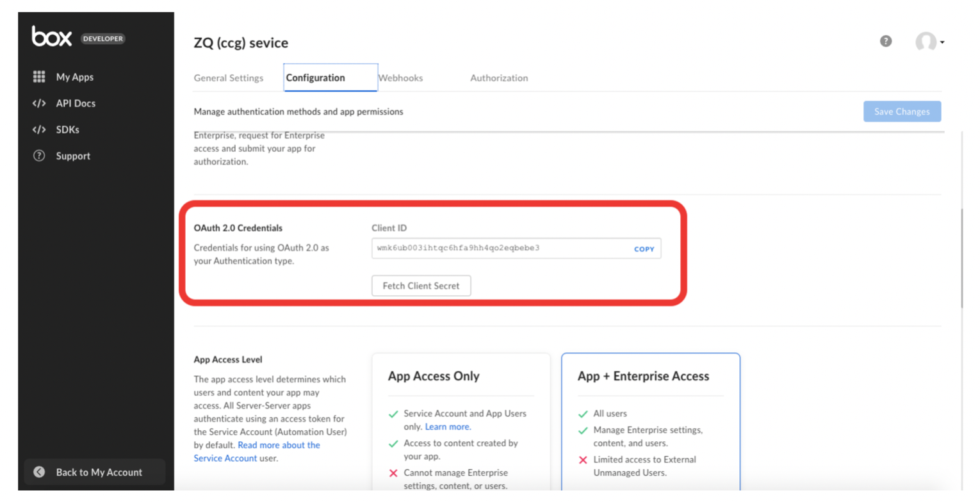Click the ZQ (ccg) sevice app title
This screenshot has height=502, width=980.
pos(241,43)
